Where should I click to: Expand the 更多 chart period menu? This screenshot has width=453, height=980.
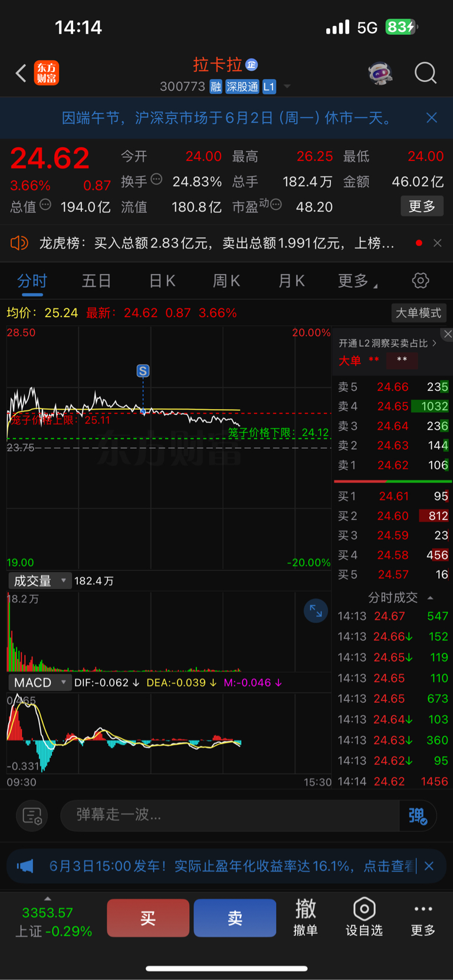pos(357,281)
